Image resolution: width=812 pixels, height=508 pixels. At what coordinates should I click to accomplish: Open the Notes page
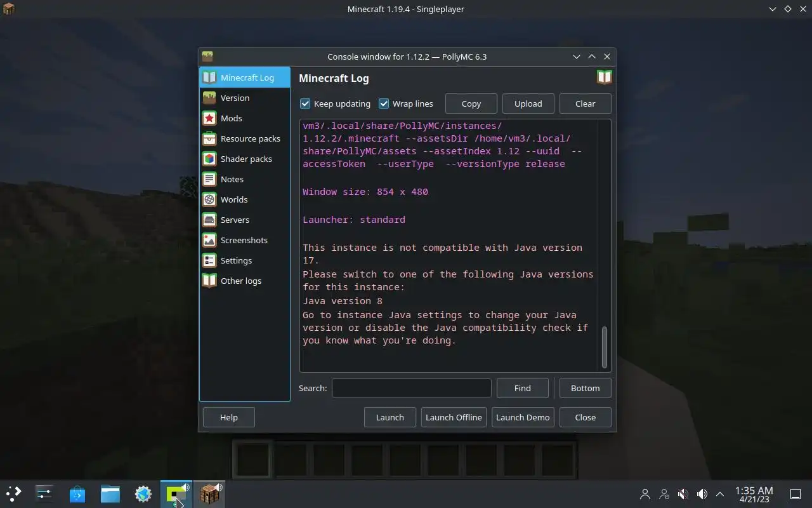244,179
